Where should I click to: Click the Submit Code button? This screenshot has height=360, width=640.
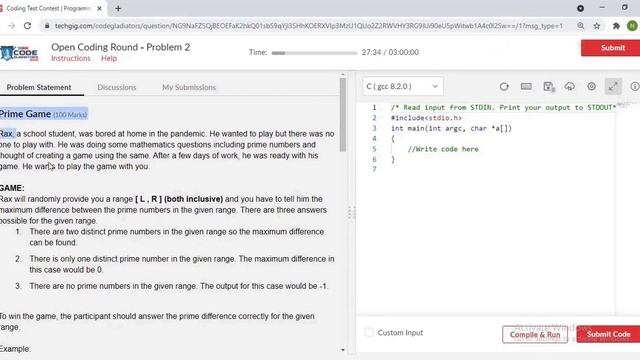(608, 334)
